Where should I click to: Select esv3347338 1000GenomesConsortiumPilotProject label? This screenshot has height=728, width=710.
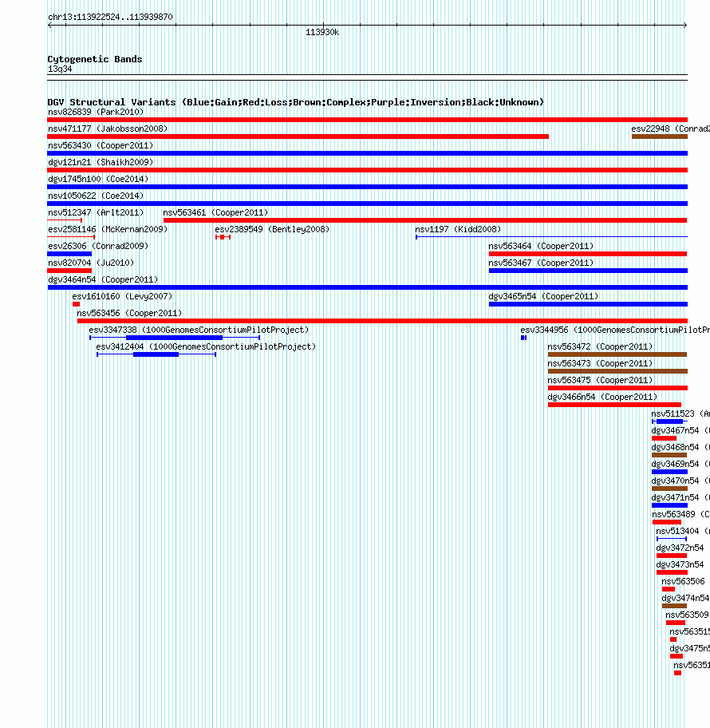point(199,329)
